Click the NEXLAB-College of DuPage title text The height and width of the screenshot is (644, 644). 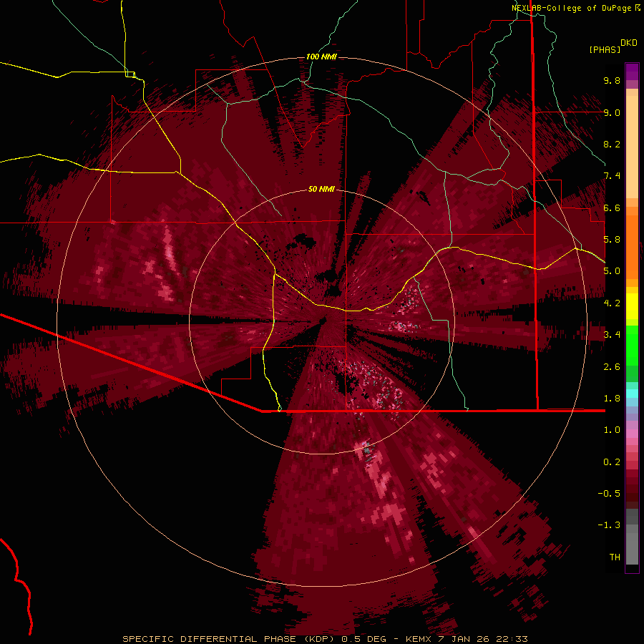pyautogui.click(x=571, y=8)
